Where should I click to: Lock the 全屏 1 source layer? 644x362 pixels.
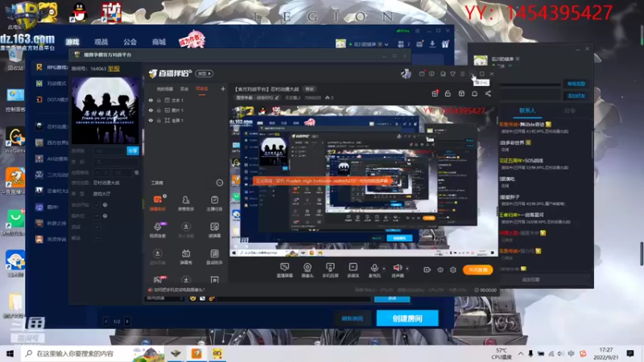159,120
